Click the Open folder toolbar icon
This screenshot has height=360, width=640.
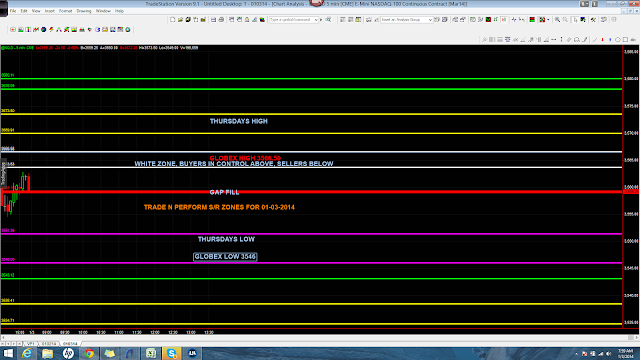180,20
